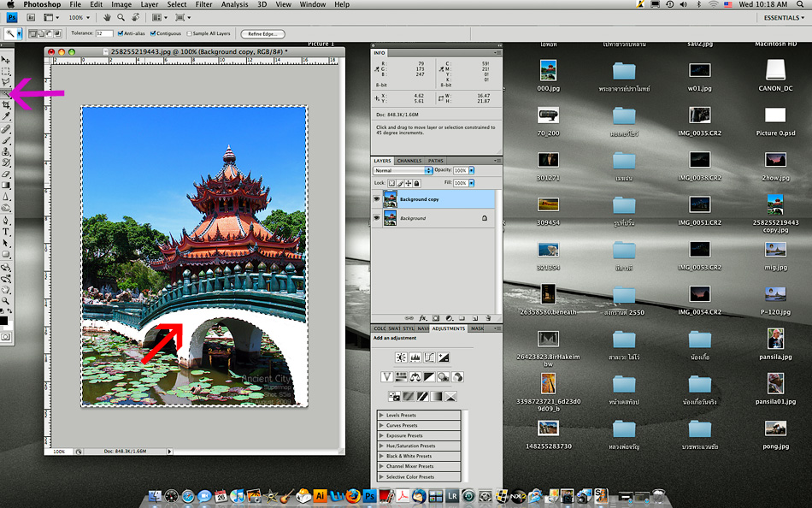Uncheck the Anti-alias checkbox
The height and width of the screenshot is (508, 812).
122,33
